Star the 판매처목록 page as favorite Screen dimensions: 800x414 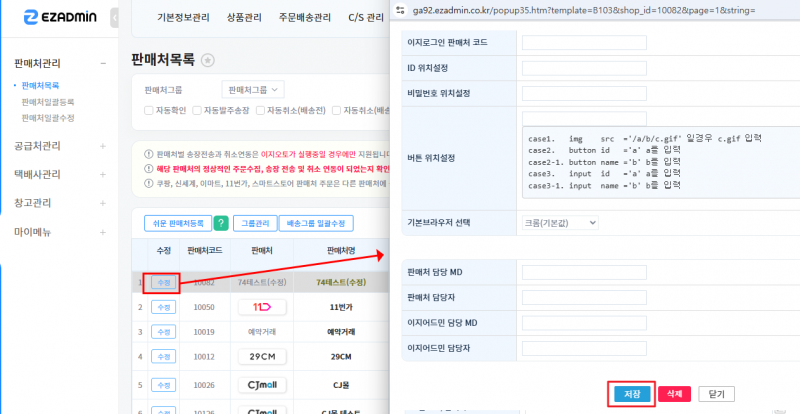click(x=208, y=60)
